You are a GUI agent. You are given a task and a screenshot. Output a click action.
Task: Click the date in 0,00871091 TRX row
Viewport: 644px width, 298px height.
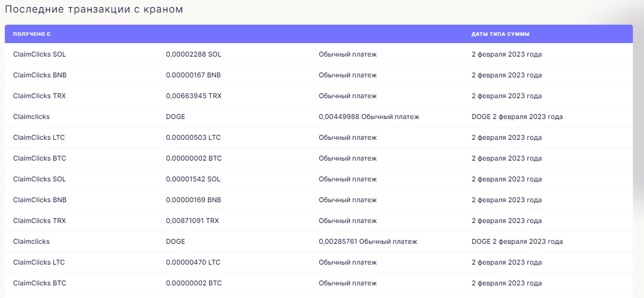pos(507,221)
